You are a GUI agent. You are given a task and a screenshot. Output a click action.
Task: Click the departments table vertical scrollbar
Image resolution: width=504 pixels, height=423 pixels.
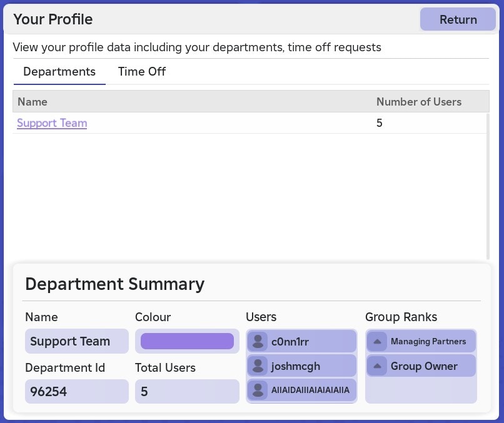point(488,186)
